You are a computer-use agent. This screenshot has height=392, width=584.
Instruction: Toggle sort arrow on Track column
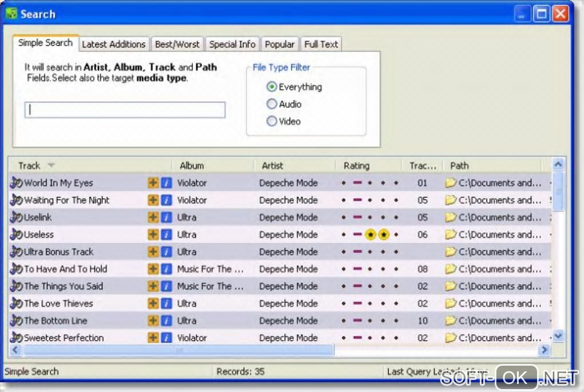click(51, 165)
